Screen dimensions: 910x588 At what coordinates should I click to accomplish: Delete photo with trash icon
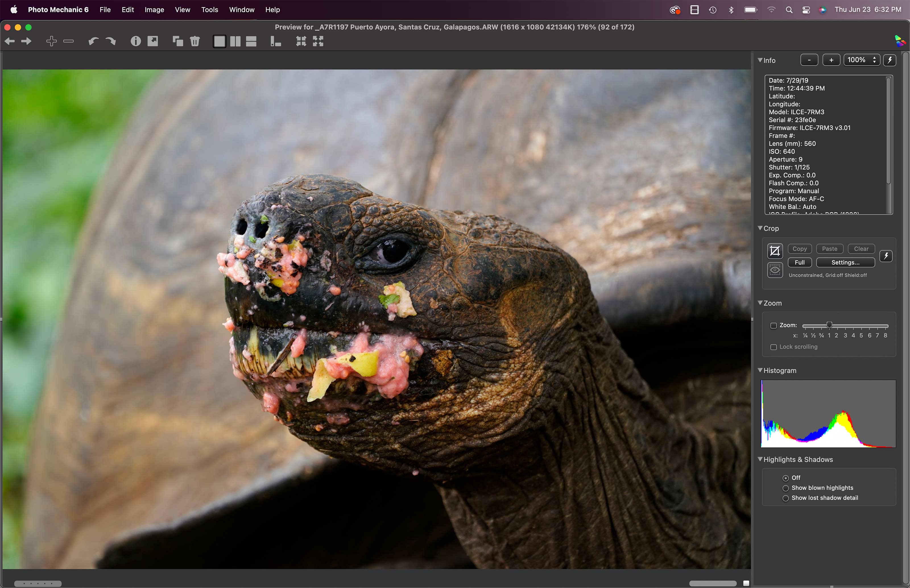(x=195, y=41)
